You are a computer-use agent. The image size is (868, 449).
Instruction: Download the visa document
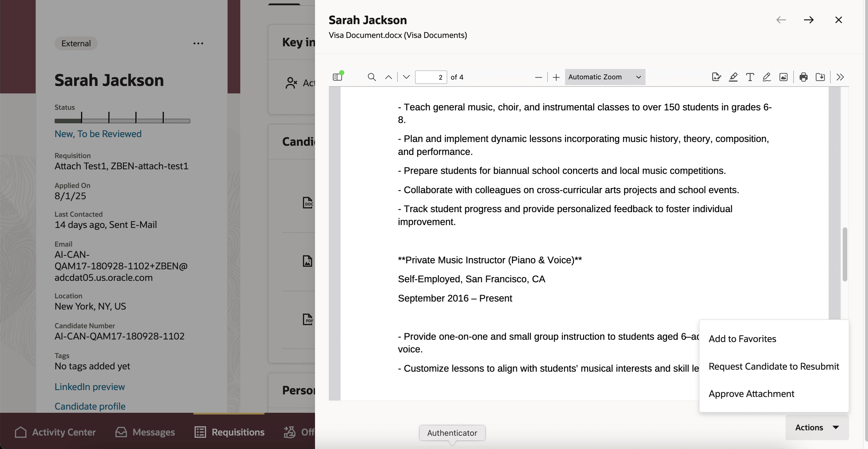(x=820, y=77)
